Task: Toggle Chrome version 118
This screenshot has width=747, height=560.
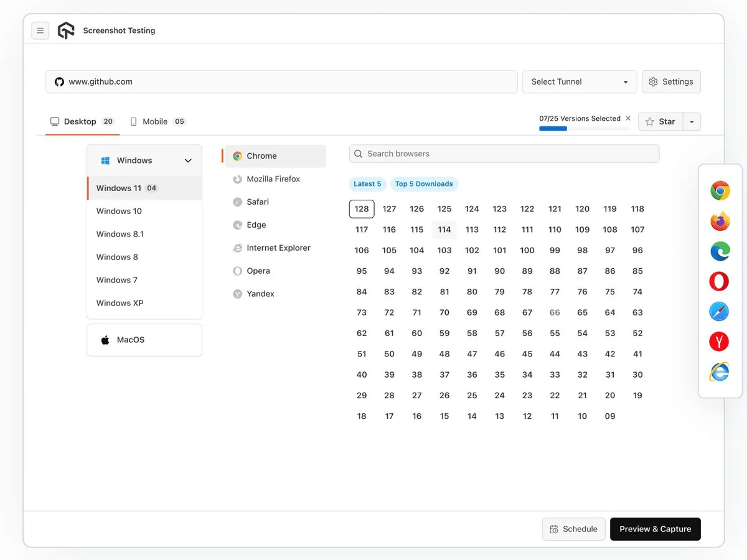Action: click(637, 209)
